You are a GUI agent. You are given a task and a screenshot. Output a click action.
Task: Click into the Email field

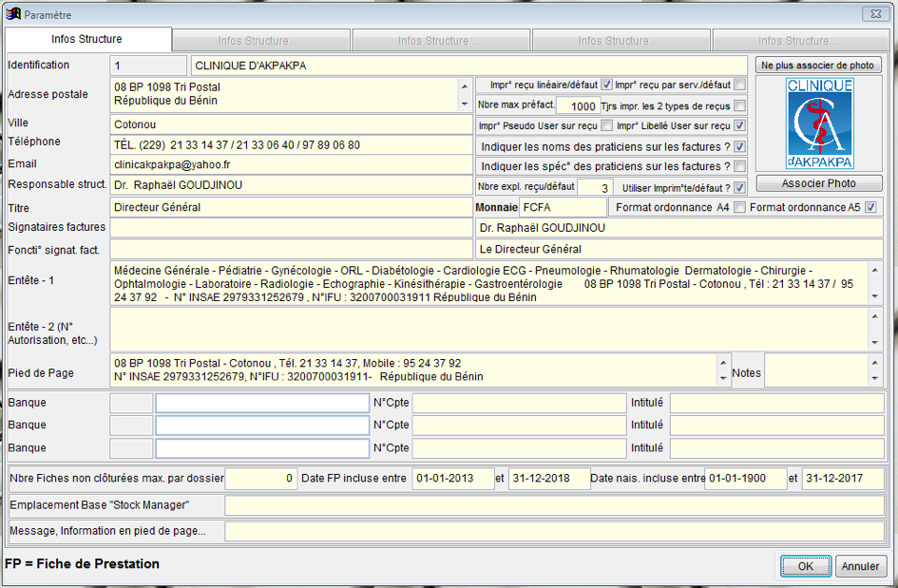[x=290, y=165]
